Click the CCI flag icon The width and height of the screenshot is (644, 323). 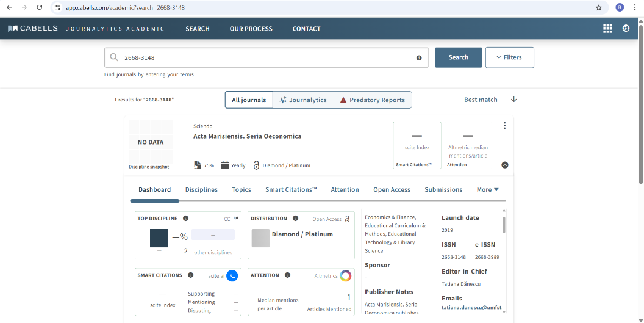pos(236,219)
